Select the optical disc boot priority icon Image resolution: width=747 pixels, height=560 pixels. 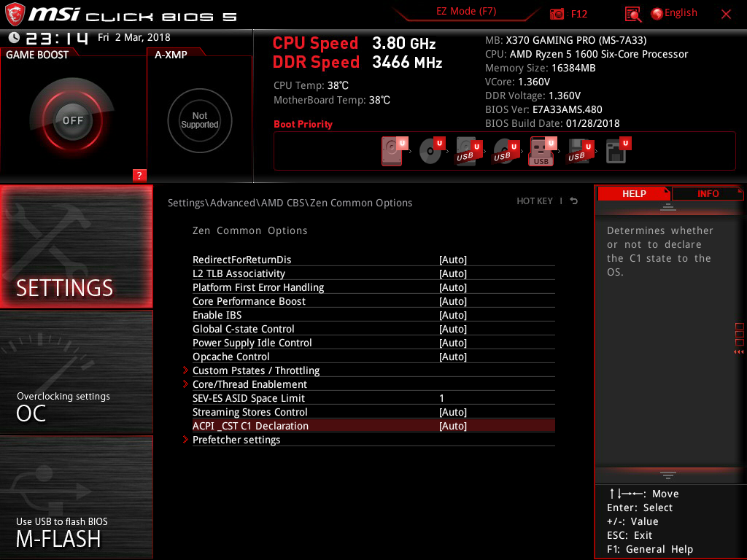[x=432, y=150]
